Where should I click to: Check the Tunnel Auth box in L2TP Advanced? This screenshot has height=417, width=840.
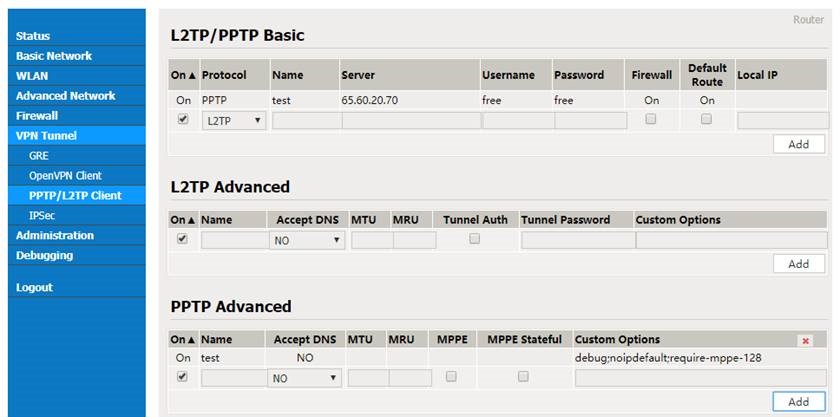[x=474, y=239]
